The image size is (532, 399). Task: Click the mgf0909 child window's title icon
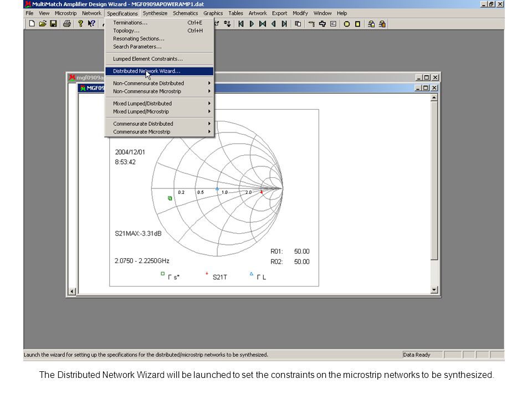(x=72, y=78)
